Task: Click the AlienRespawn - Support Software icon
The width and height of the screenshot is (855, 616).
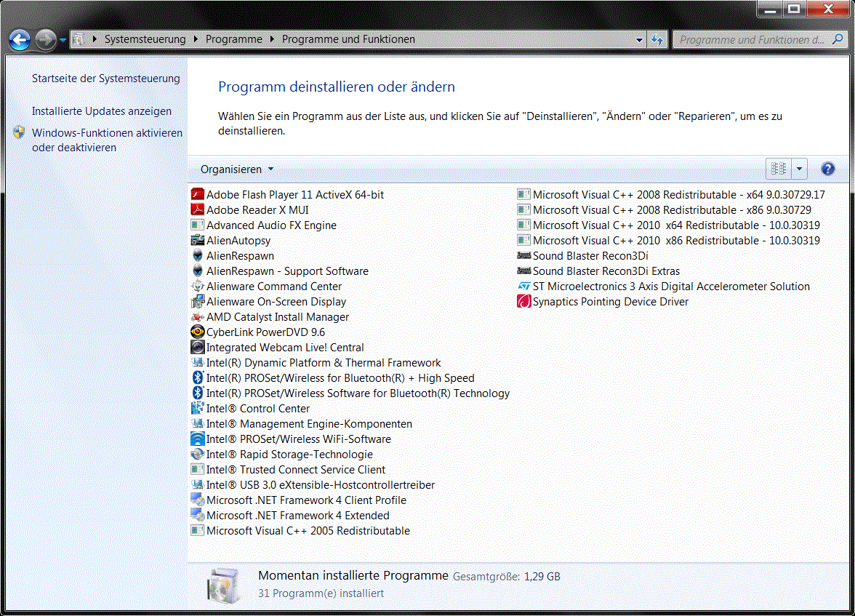Action: click(198, 271)
